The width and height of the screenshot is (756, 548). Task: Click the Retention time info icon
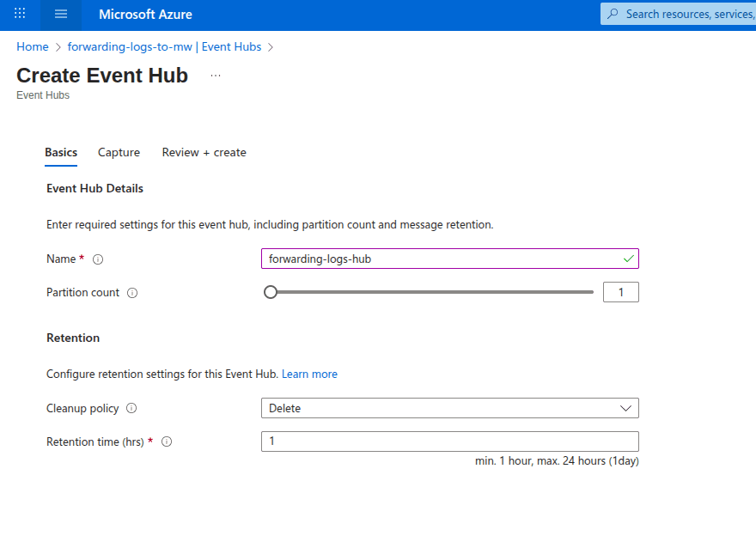click(167, 441)
